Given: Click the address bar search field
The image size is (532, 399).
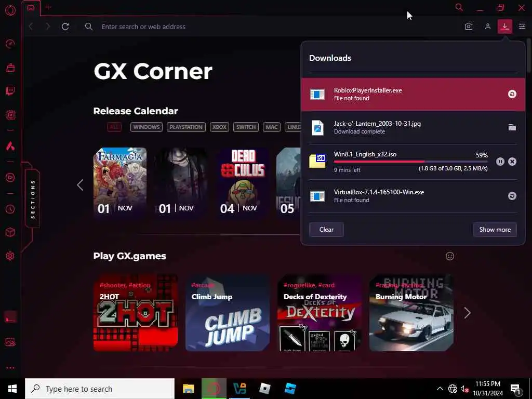Looking at the screenshot, I should click(271, 26).
